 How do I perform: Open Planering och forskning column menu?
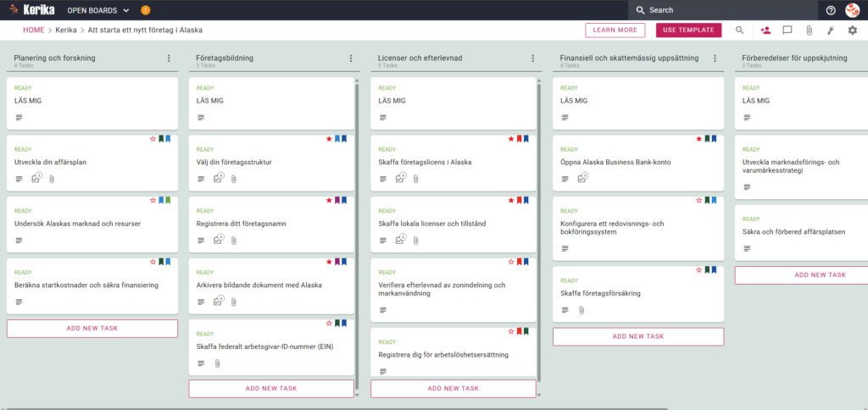[169, 58]
